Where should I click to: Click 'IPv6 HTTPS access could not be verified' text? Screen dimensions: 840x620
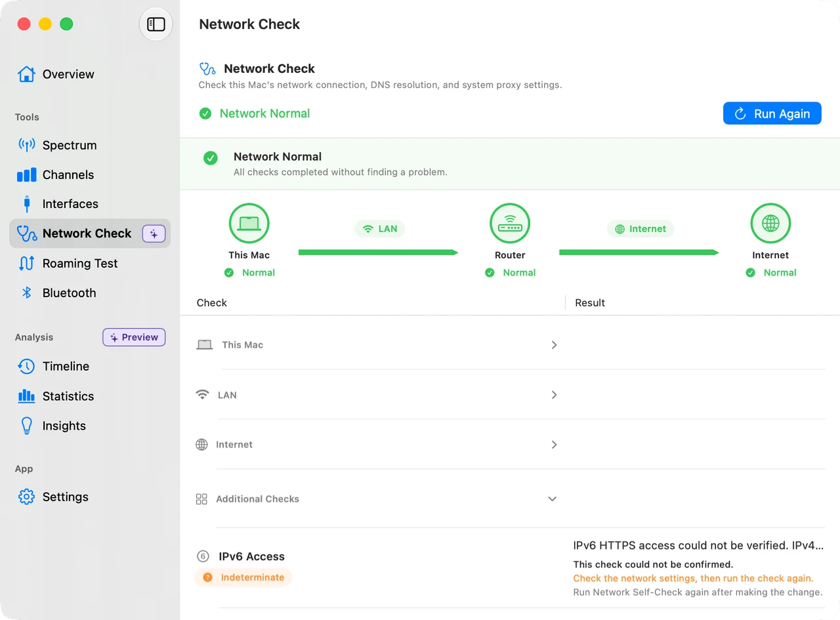click(698, 545)
